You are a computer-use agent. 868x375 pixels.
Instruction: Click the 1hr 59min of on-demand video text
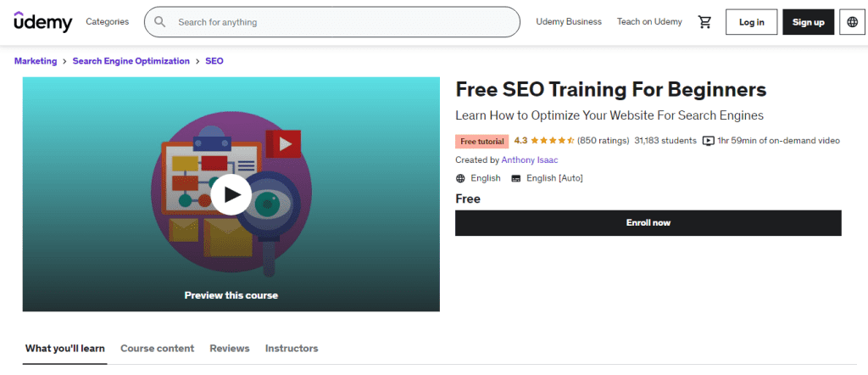point(779,141)
